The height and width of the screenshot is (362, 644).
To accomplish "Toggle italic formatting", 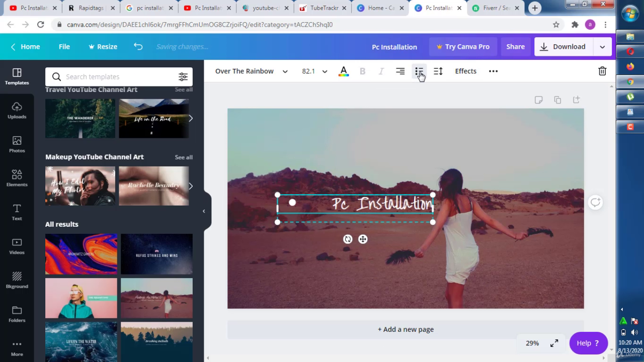I will click(381, 71).
